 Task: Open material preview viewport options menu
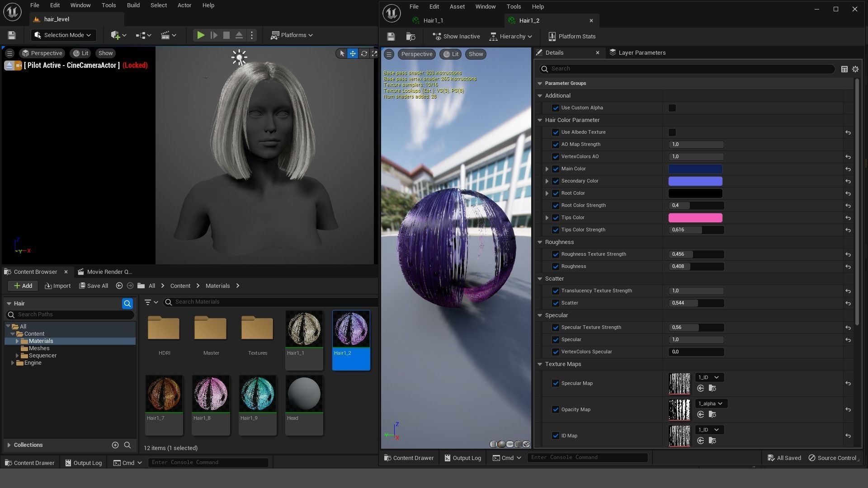389,54
